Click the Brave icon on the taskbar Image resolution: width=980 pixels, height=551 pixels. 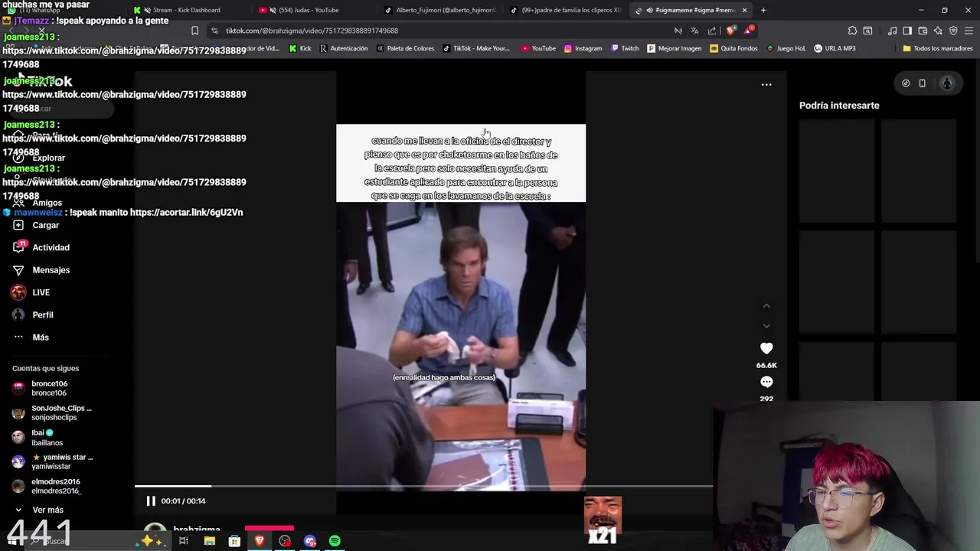(260, 541)
